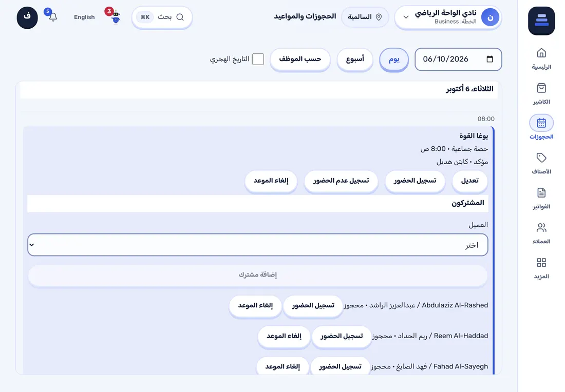
Task: Check in Abdulaziz Al-Rashed
Action: 313,306
